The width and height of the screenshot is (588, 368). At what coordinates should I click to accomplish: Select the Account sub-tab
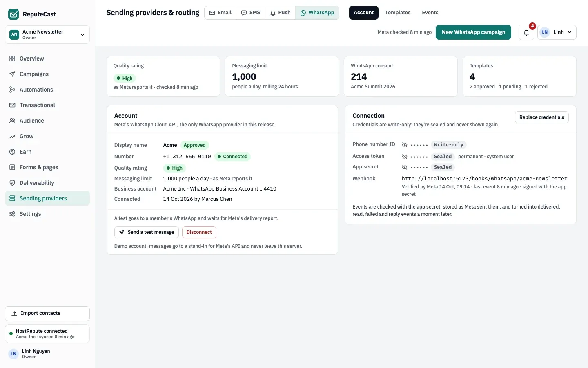(364, 13)
